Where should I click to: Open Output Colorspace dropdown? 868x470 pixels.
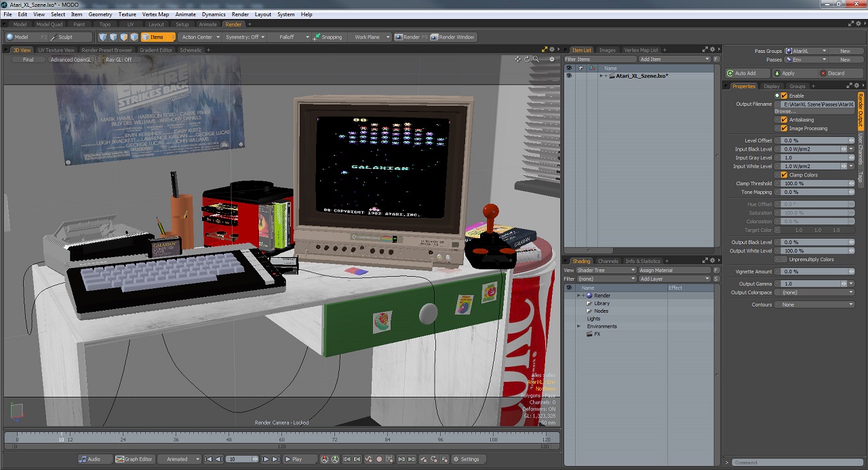tap(815, 292)
